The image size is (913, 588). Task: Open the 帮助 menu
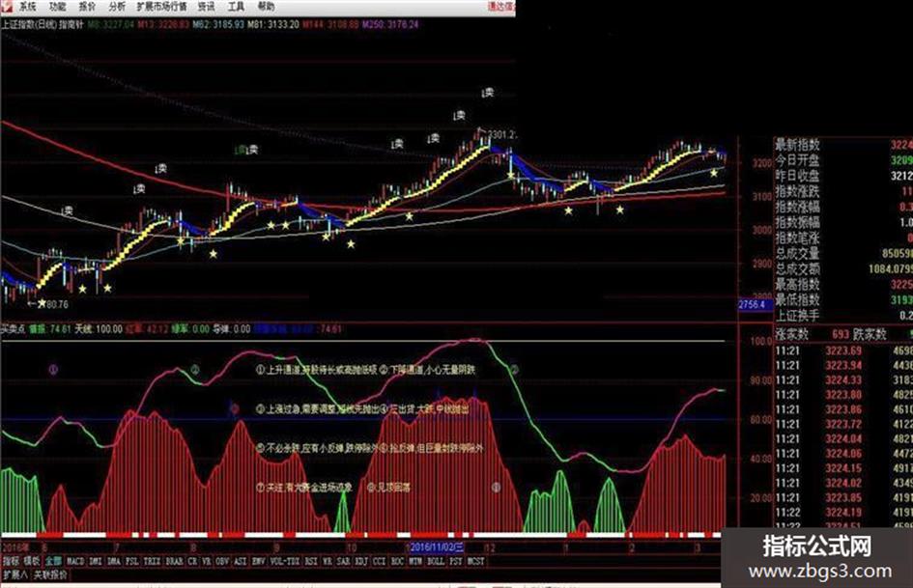[x=266, y=7]
